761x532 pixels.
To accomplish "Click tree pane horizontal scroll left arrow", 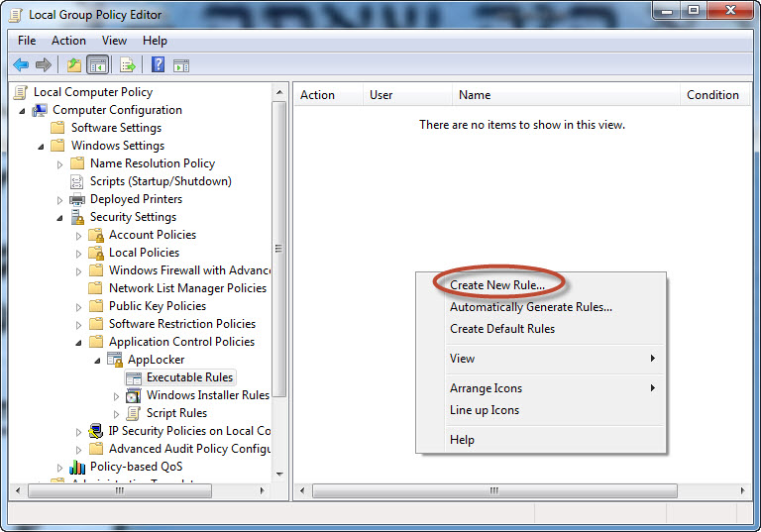I will [x=18, y=490].
